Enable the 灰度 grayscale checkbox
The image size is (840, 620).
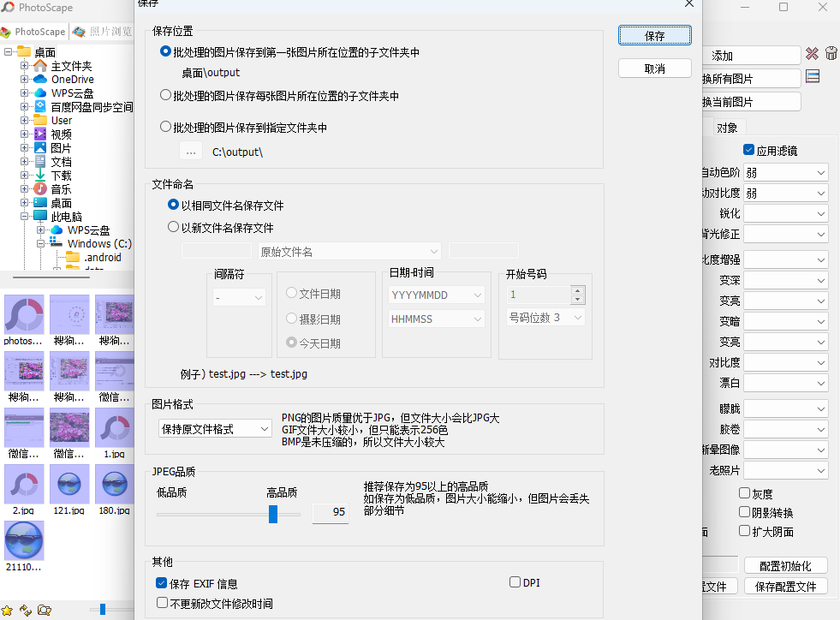(x=745, y=492)
